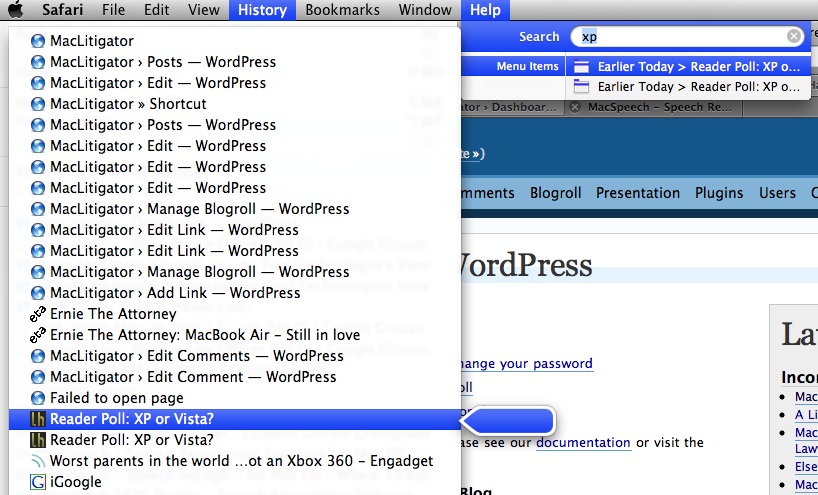Clear the Help search field with the X button

tap(793, 36)
